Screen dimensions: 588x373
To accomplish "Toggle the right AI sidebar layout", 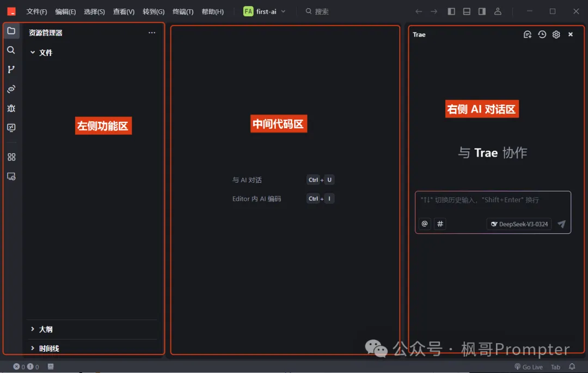I will [482, 11].
